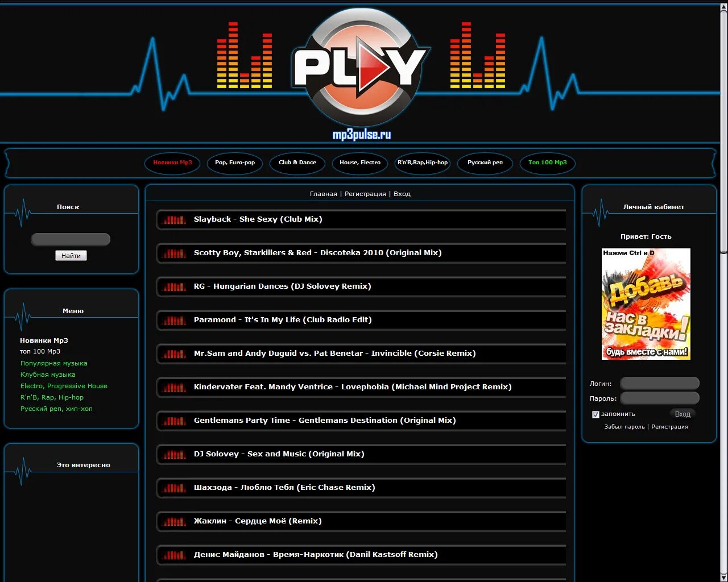Click equalizer icon beside DJ Solovey - Sex and Music

[175, 455]
